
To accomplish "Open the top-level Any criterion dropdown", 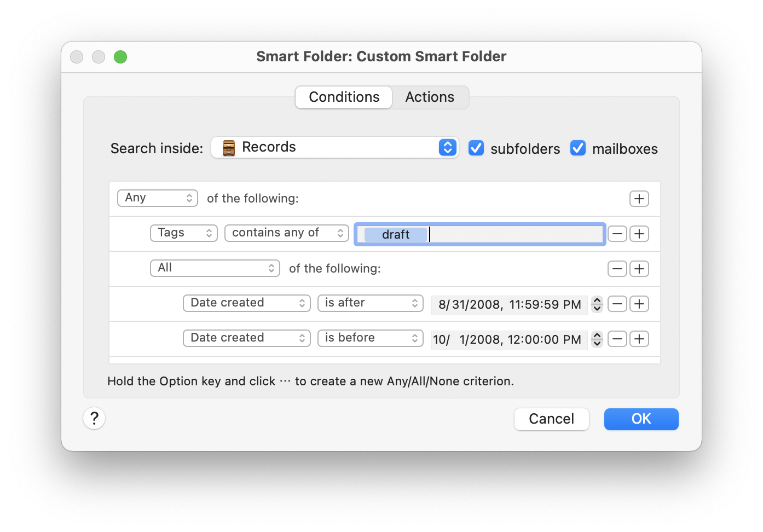I will click(x=158, y=198).
